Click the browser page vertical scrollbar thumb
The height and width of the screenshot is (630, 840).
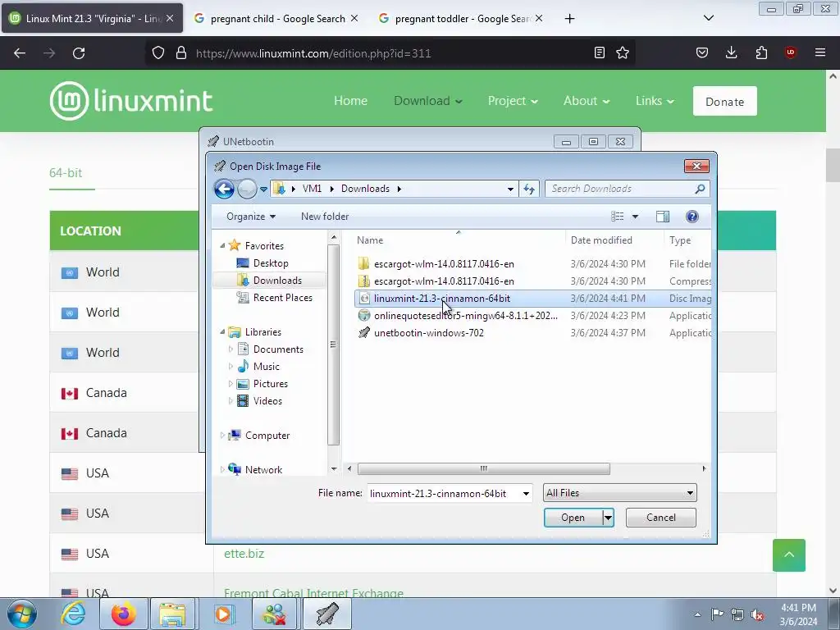833,165
